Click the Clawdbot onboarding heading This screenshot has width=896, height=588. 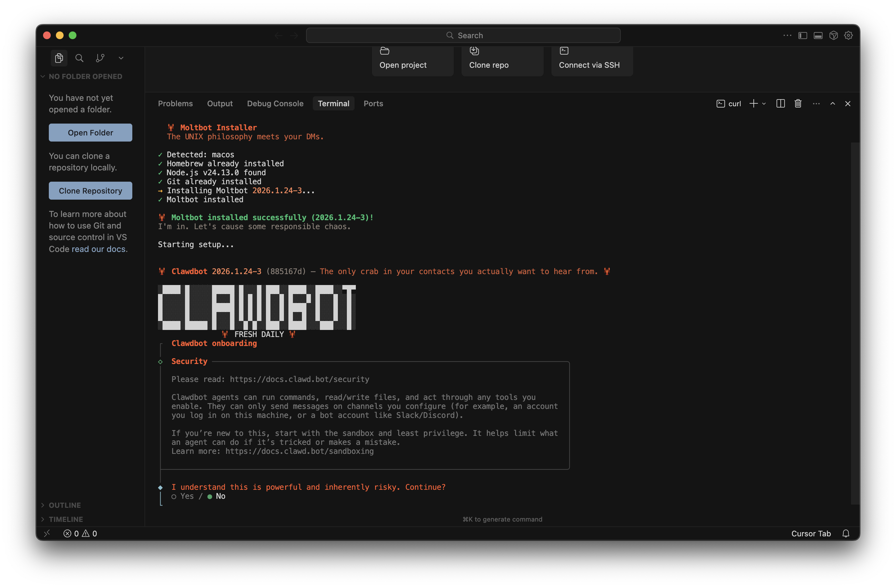pos(214,343)
